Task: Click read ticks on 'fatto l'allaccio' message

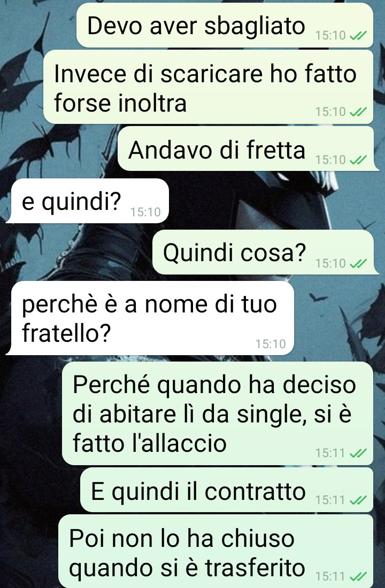Action: (358, 453)
